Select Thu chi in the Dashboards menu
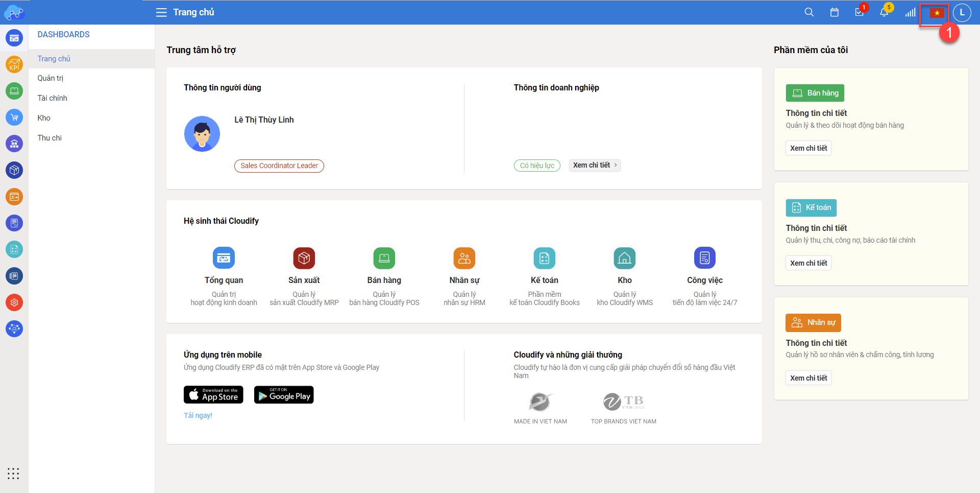The image size is (980, 493). pyautogui.click(x=91, y=138)
